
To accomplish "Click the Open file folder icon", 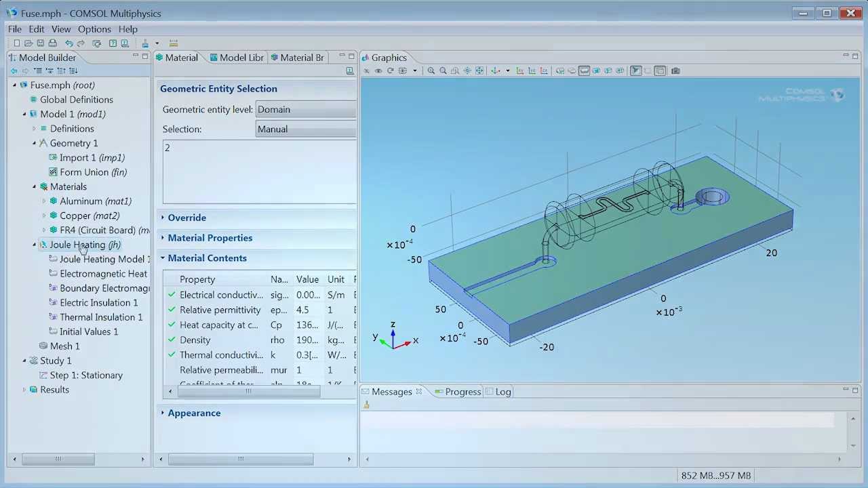I will 28,43.
